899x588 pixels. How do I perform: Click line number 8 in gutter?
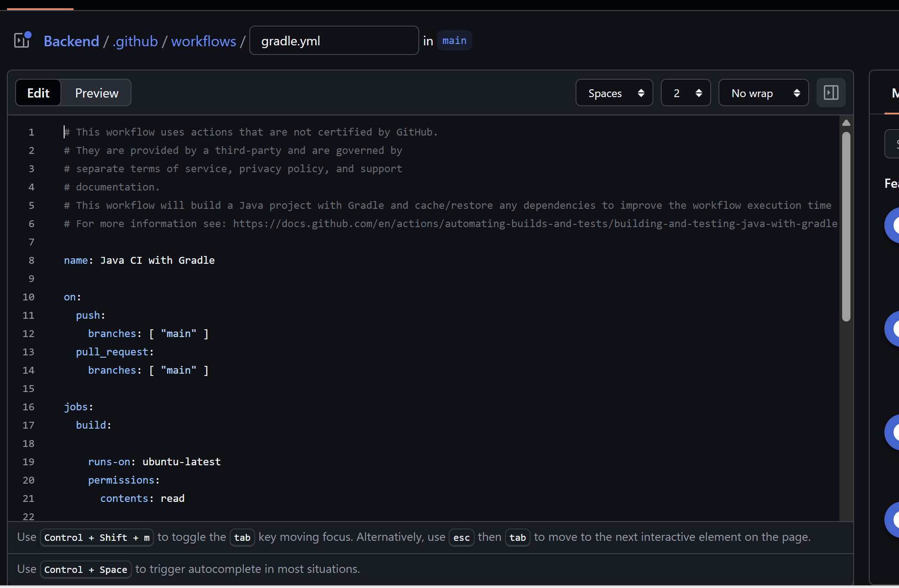[x=31, y=260]
